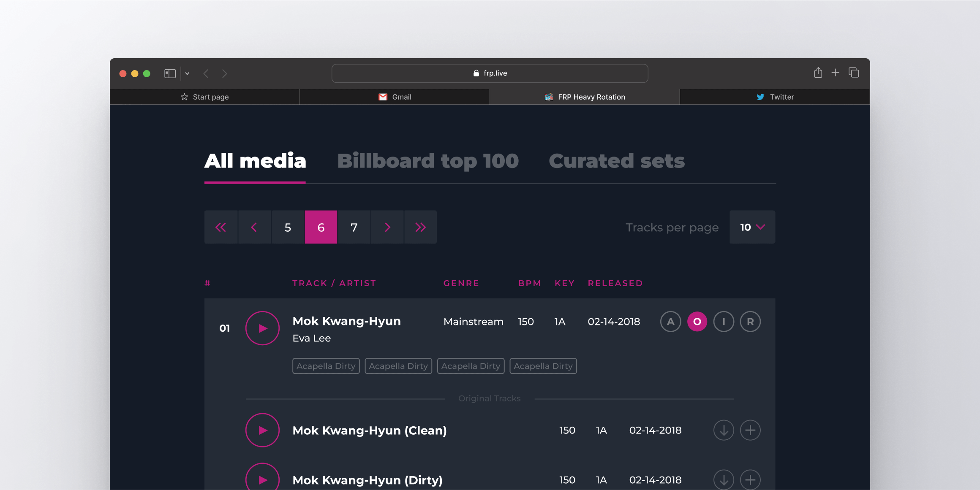980x490 pixels.
Task: Open Tracks per page dropdown
Action: 752,227
